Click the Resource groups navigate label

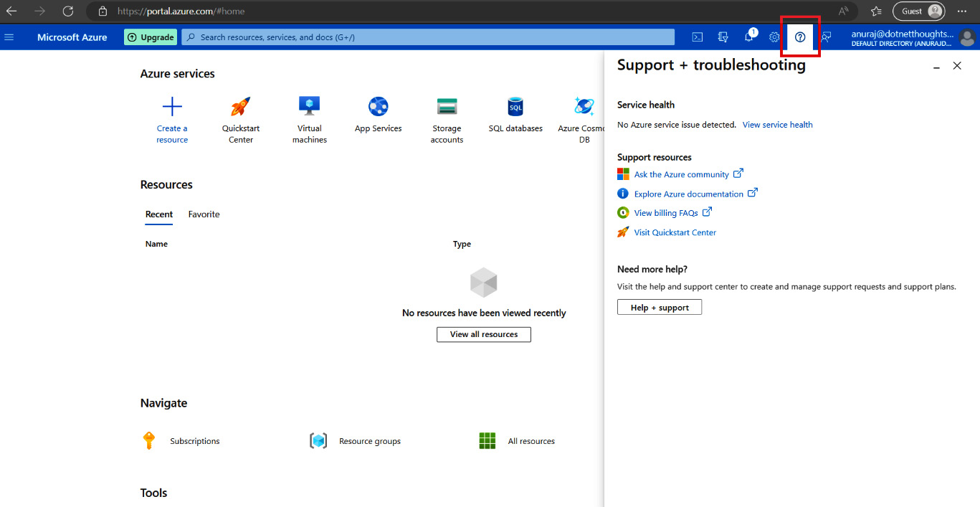pyautogui.click(x=370, y=441)
